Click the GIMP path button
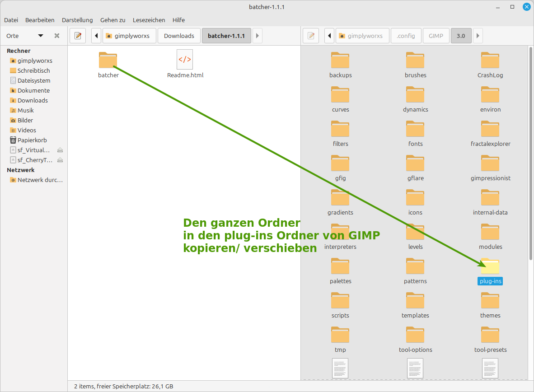534x392 pixels. [x=436, y=36]
